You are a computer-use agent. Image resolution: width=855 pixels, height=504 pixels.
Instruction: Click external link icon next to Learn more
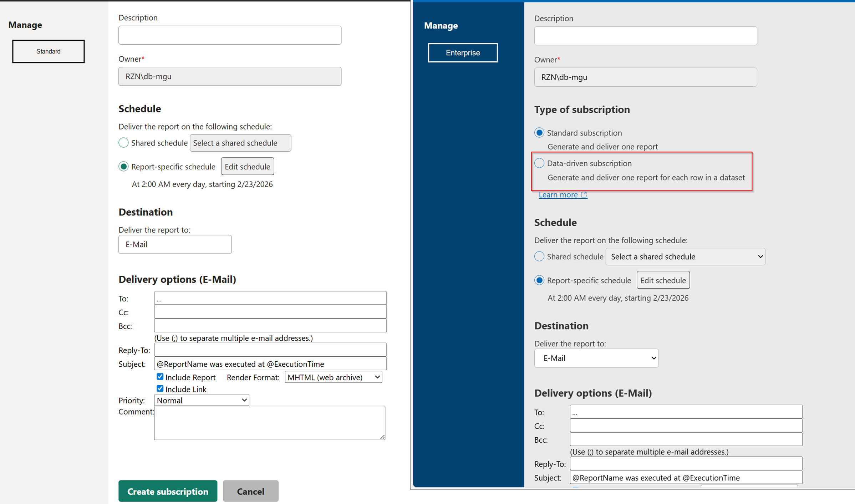[584, 195]
